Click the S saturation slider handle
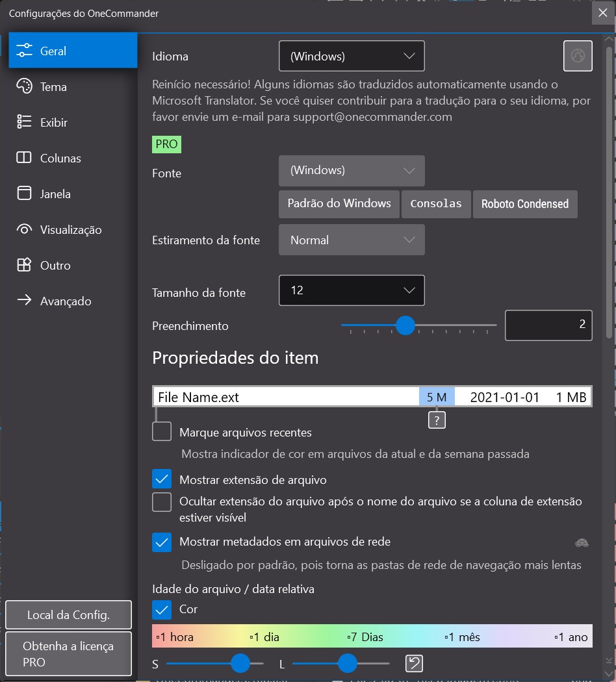This screenshot has height=682, width=616. click(x=240, y=663)
